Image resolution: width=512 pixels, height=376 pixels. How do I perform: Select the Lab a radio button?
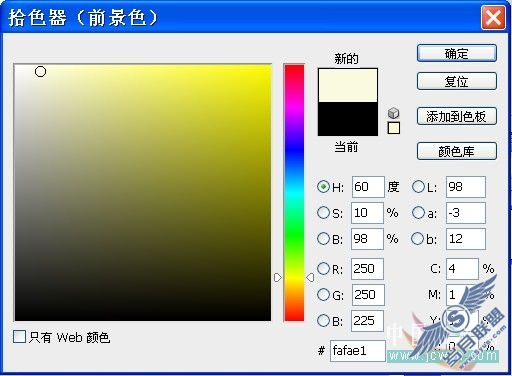[418, 212]
